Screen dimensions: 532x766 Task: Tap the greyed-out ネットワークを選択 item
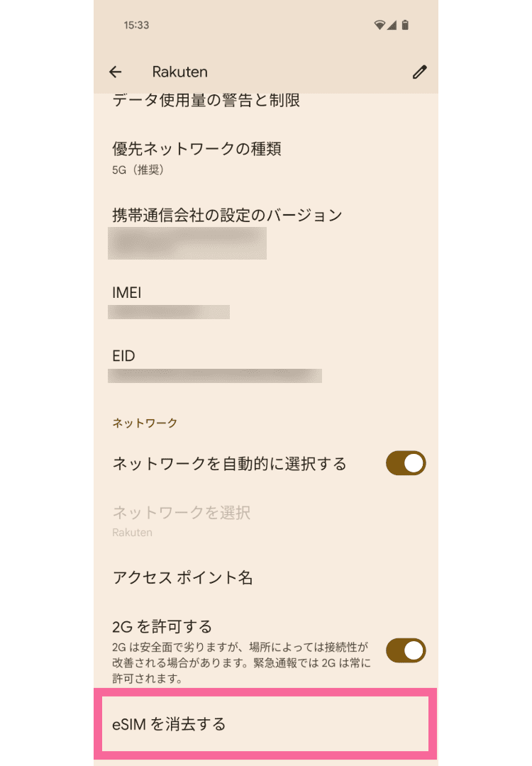[x=182, y=513]
